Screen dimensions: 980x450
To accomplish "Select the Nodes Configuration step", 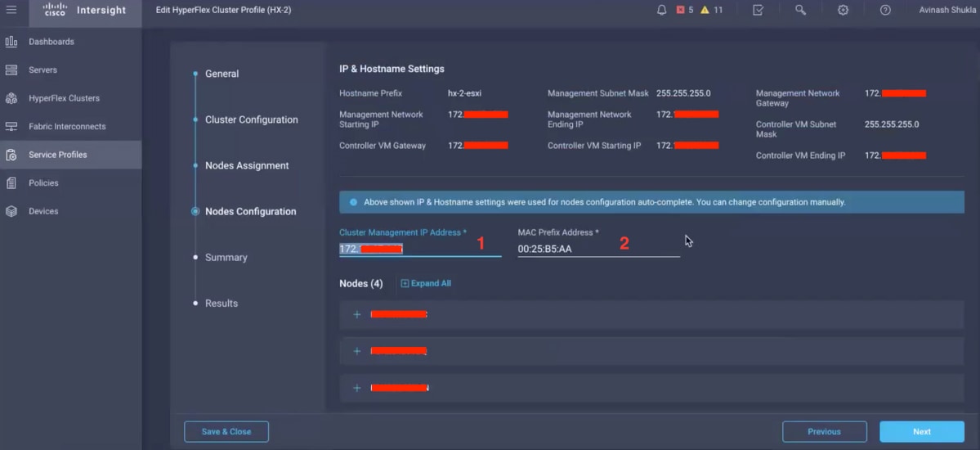I will point(251,212).
